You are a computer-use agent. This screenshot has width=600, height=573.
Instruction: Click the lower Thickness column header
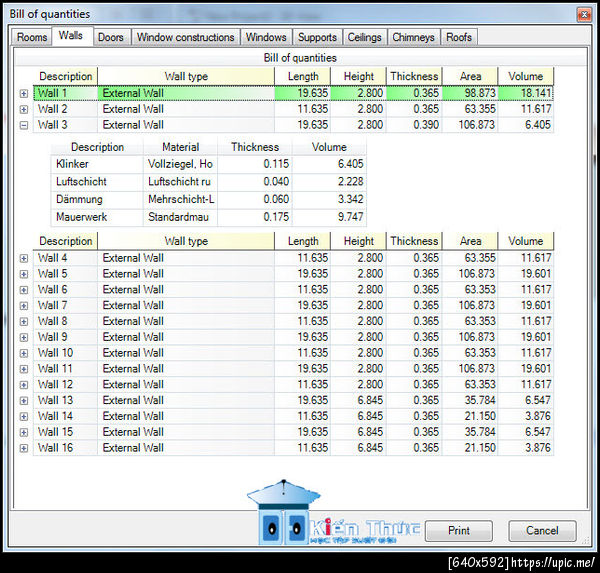pyautogui.click(x=414, y=241)
